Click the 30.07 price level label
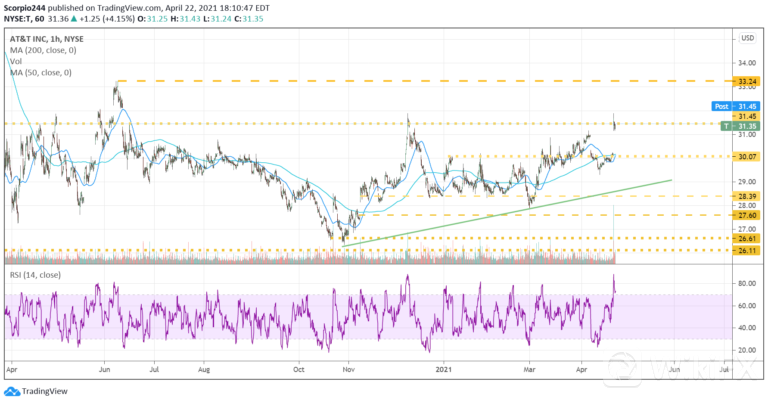The height and width of the screenshot is (403, 768). [x=747, y=157]
